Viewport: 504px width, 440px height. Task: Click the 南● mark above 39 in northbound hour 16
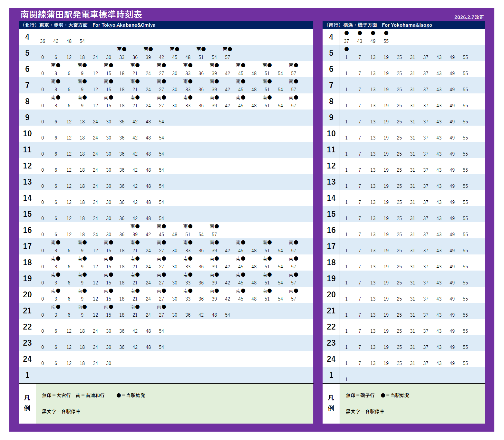135,226
